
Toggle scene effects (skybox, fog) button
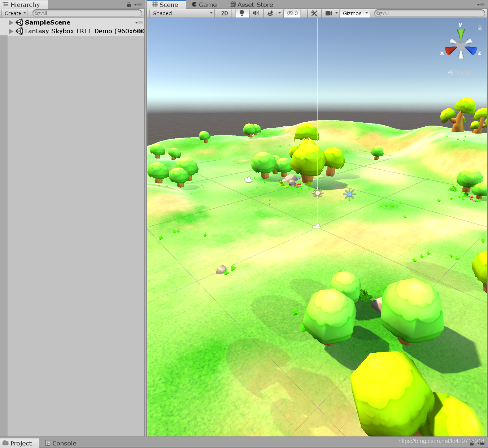coord(270,13)
